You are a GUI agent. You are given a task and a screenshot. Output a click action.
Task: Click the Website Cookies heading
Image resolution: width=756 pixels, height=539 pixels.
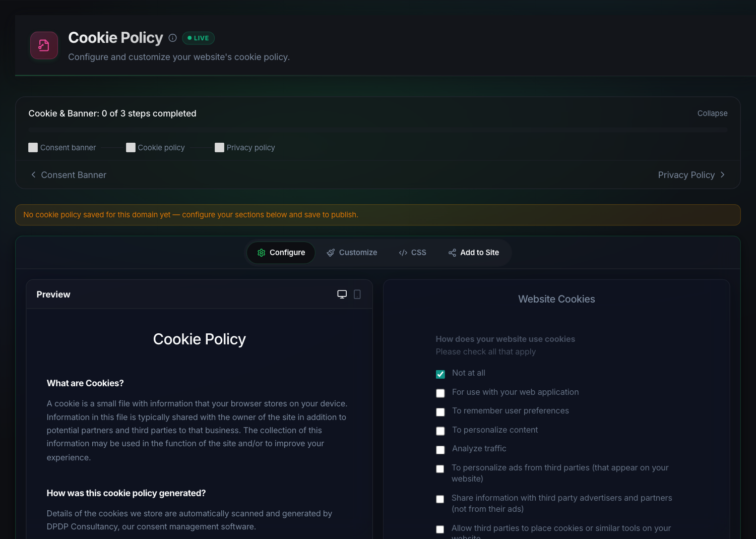tap(556, 299)
